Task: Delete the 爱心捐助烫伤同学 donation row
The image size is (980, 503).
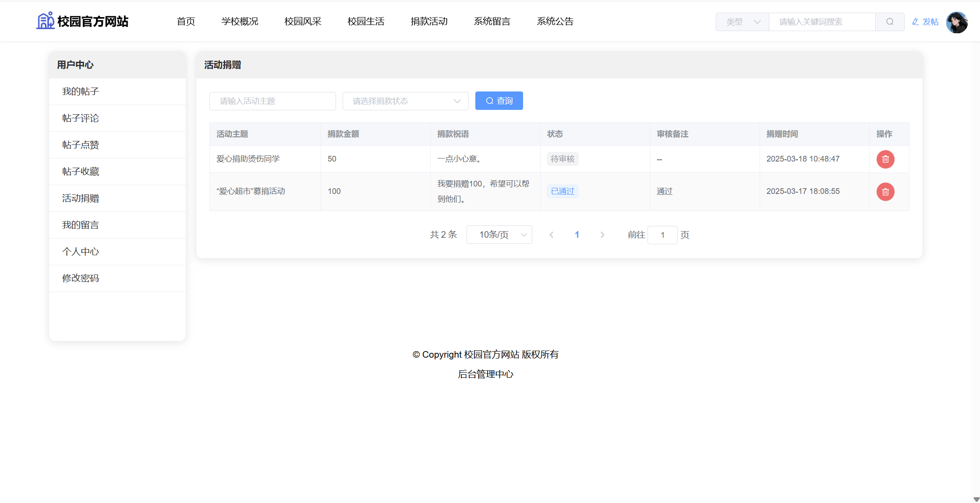Action: click(x=885, y=159)
